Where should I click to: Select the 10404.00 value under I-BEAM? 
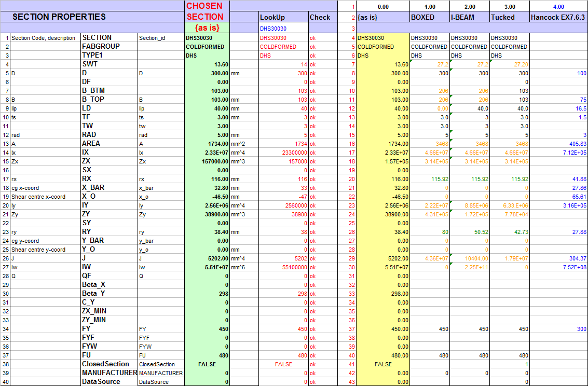470,258
